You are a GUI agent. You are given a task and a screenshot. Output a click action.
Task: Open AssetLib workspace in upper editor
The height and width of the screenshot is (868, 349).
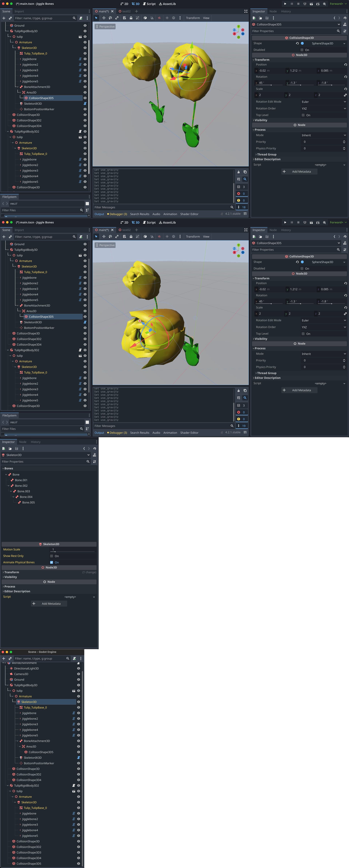(167, 4)
